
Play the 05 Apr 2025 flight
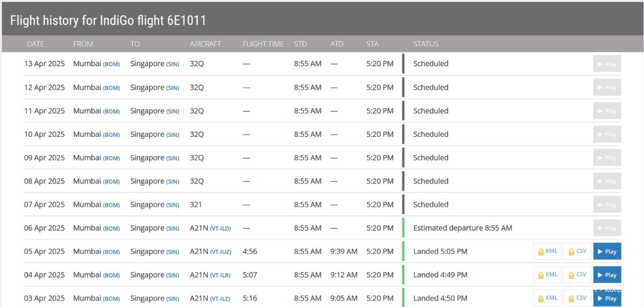(x=607, y=251)
